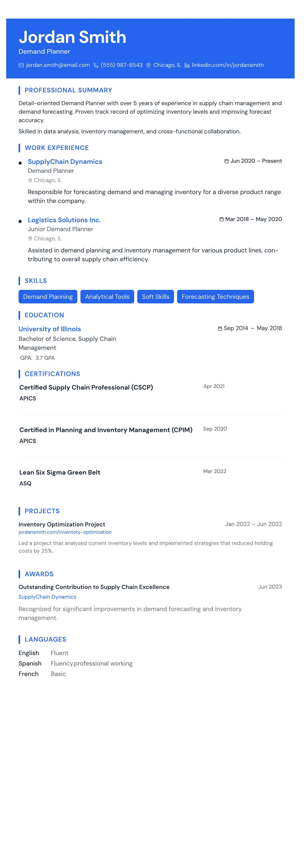
Task: Click the location pin under Junior Demand Planner
Action: pyautogui.click(x=30, y=239)
